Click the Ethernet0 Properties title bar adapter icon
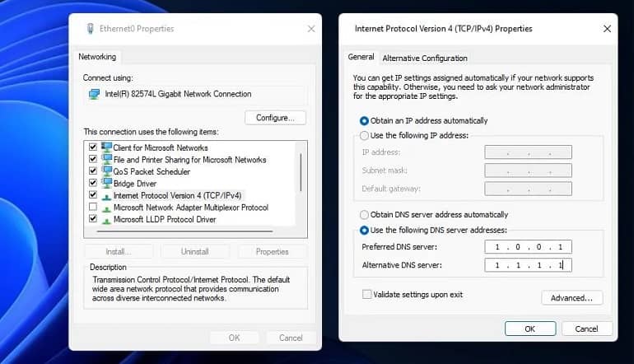634x364 pixels. [x=91, y=29]
